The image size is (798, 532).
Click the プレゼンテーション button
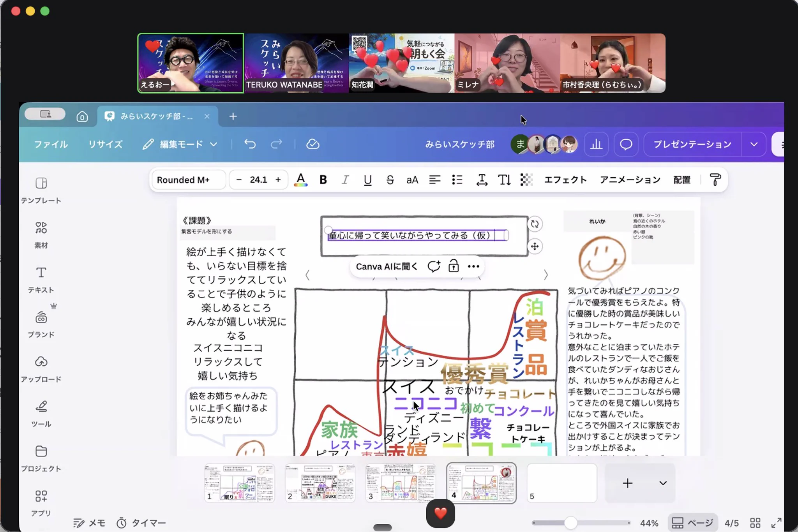pyautogui.click(x=692, y=144)
